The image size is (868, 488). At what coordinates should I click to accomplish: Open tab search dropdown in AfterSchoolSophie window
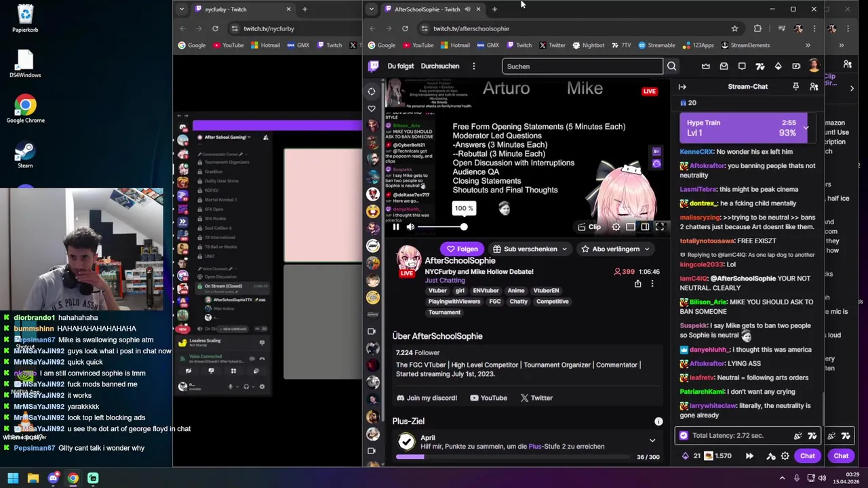(x=372, y=9)
